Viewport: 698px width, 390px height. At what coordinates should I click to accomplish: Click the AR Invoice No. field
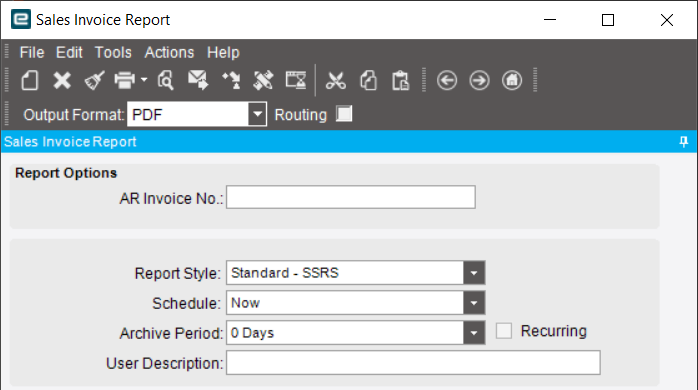coord(351,197)
